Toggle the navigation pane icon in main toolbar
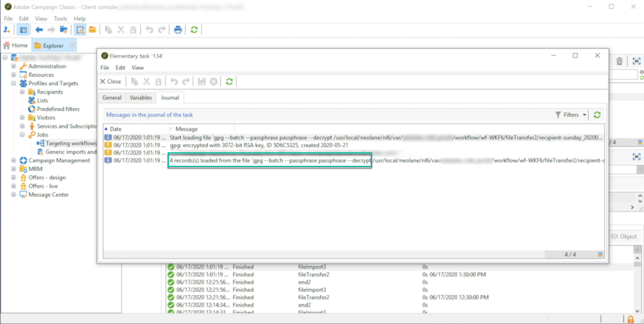 point(23,29)
